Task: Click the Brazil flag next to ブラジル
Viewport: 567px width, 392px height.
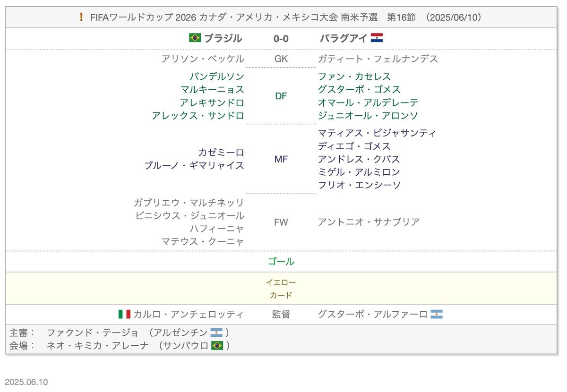Action: pos(195,38)
